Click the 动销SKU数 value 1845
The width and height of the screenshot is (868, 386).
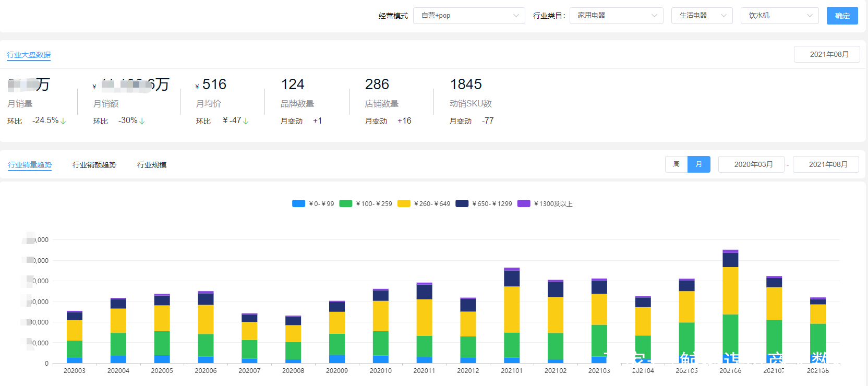(x=466, y=84)
